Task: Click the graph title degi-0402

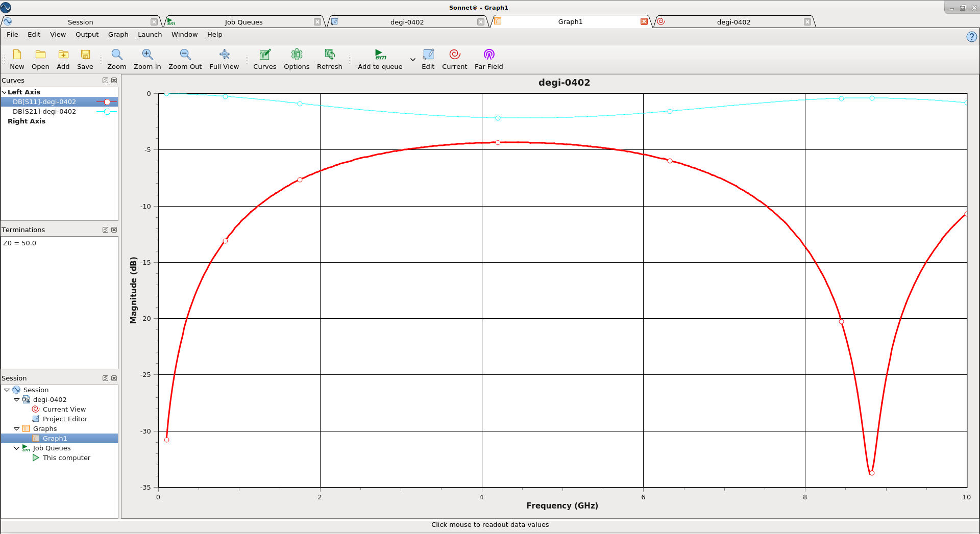Action: [x=564, y=83]
